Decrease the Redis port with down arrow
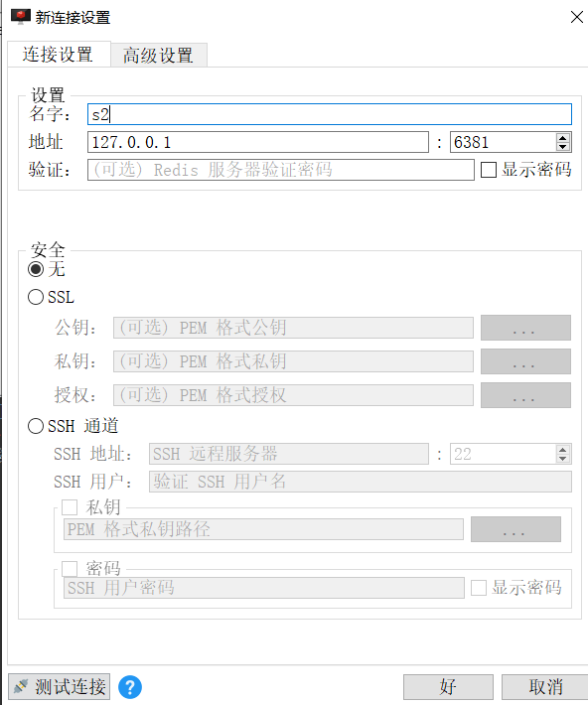The width and height of the screenshot is (588, 705). point(563,147)
